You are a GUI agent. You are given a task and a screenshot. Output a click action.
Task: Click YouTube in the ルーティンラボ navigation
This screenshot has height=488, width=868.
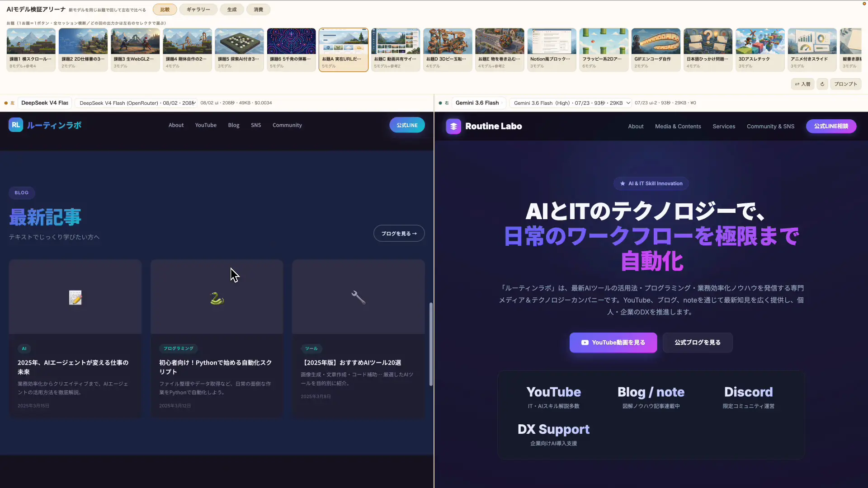click(206, 125)
